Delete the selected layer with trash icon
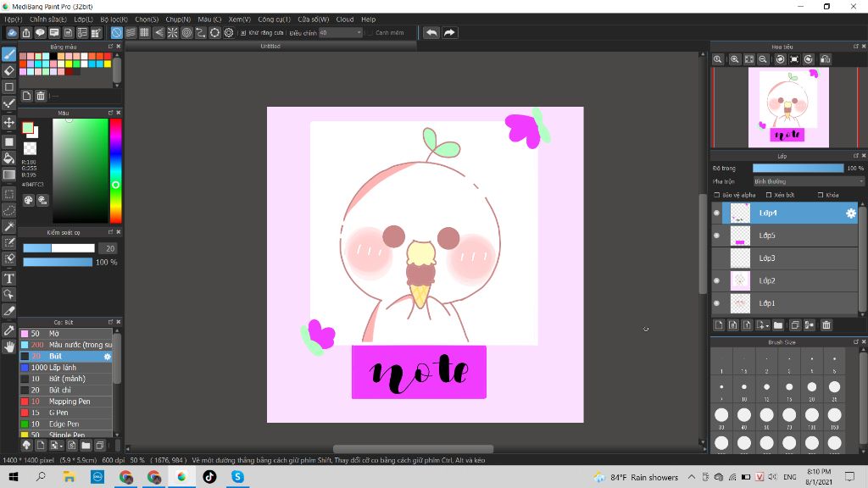This screenshot has height=488, width=868. [x=826, y=325]
